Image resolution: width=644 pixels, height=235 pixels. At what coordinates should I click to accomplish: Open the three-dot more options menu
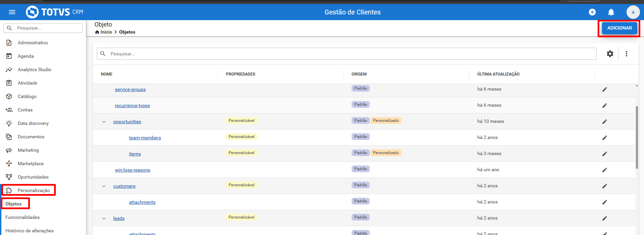tap(627, 54)
